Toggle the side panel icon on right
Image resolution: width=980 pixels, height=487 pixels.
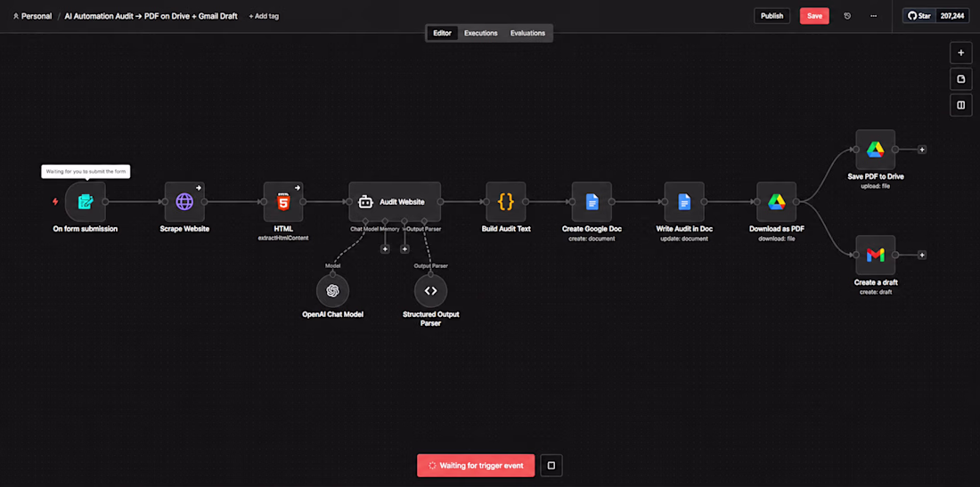(x=960, y=105)
